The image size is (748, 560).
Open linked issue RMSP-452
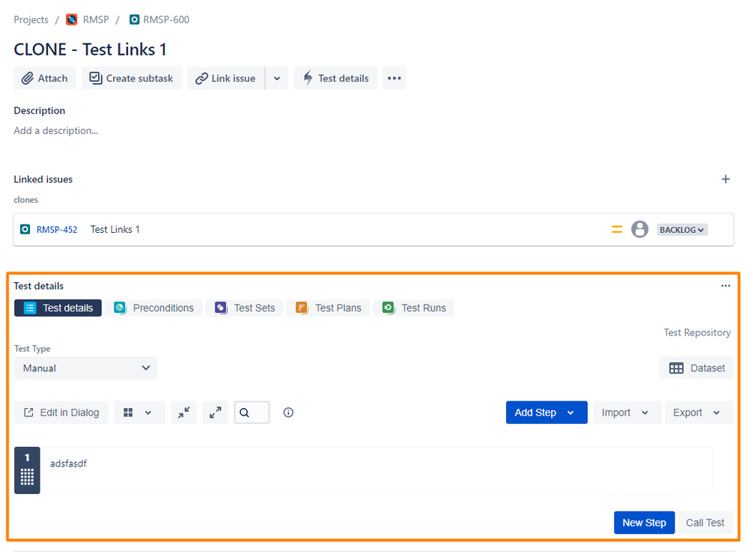point(57,229)
